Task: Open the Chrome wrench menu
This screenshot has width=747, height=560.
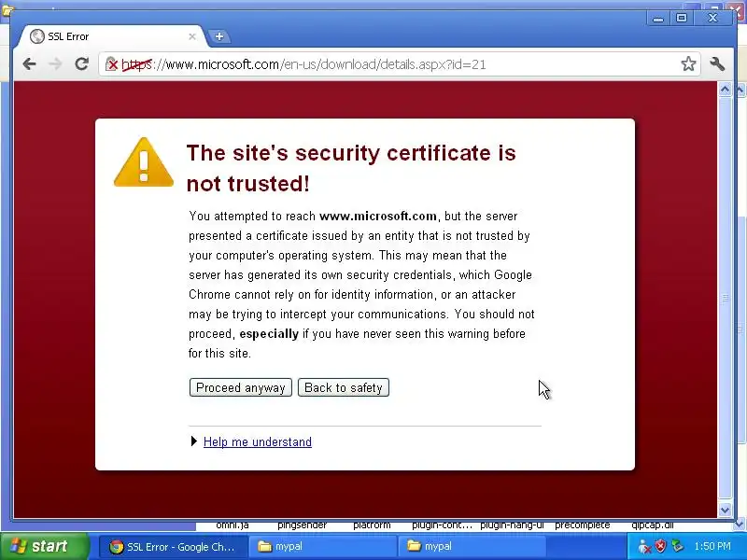Action: coord(717,63)
